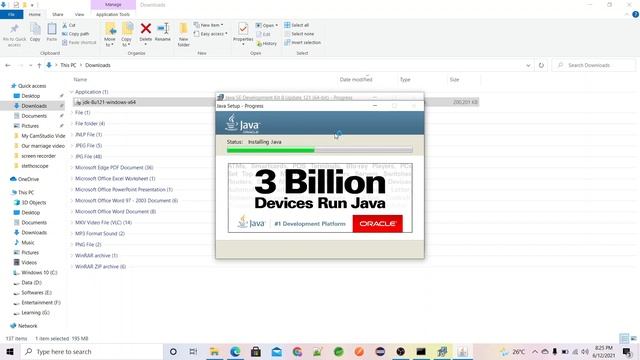
Task: Open the Mail app from taskbar
Action: pos(277,351)
